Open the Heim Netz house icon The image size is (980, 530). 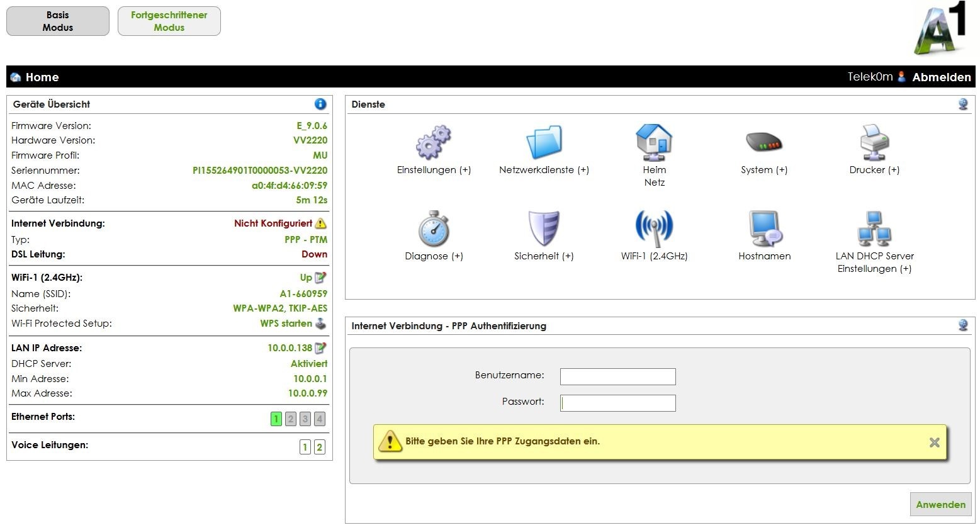point(654,142)
